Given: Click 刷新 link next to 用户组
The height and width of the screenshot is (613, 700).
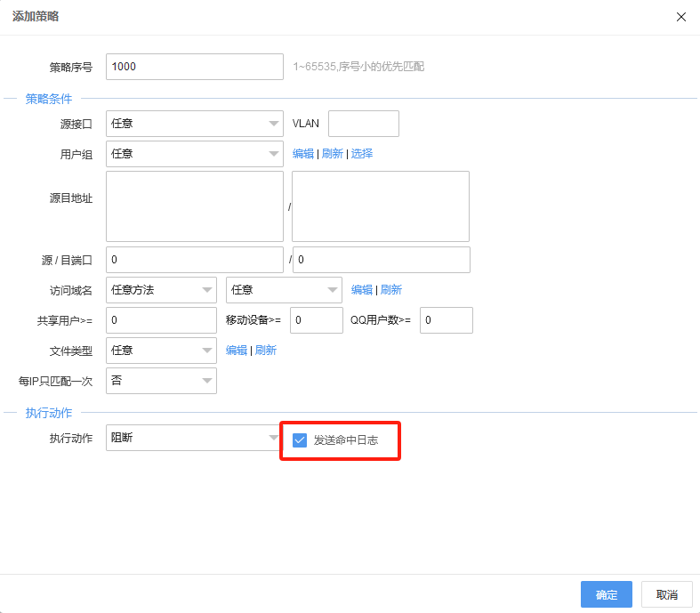Looking at the screenshot, I should [x=332, y=153].
